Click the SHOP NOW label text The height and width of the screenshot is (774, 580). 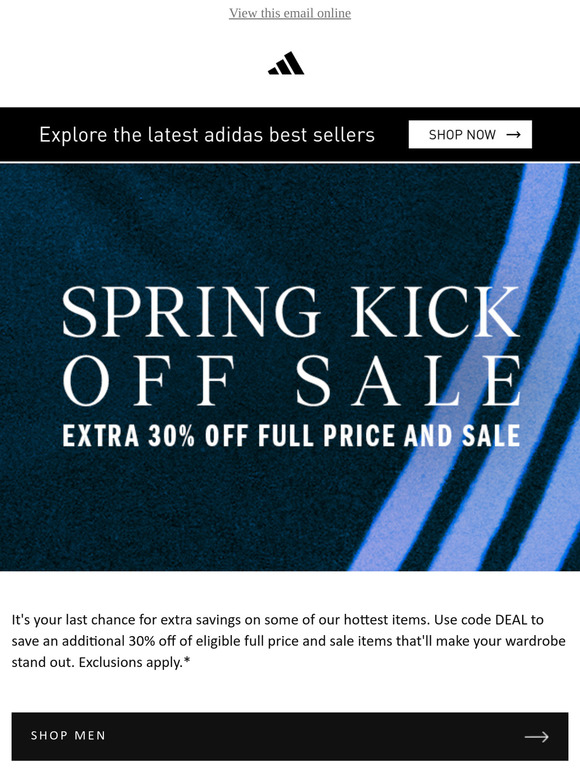click(x=462, y=135)
